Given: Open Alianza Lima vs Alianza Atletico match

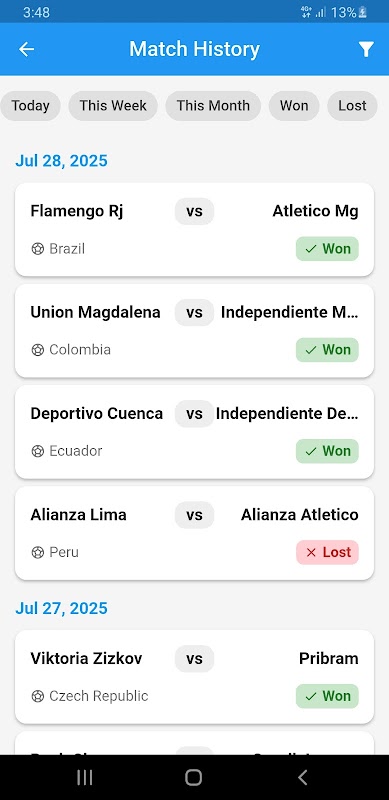Looking at the screenshot, I should 194,533.
